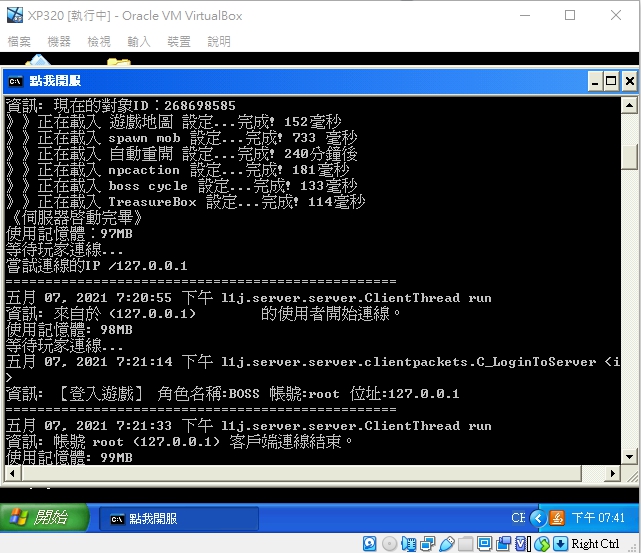Expand hidden tray icons with the arrow
This screenshot has height=553, width=641.
[538, 518]
